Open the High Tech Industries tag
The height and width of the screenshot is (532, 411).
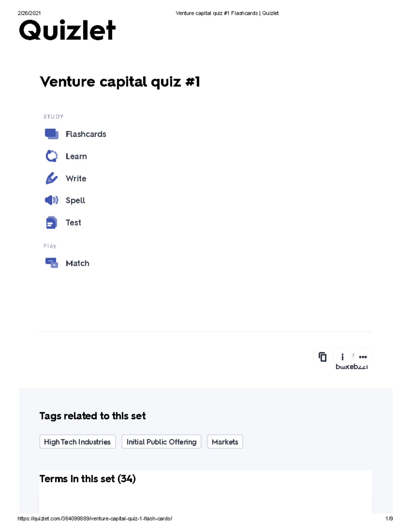coord(77,442)
